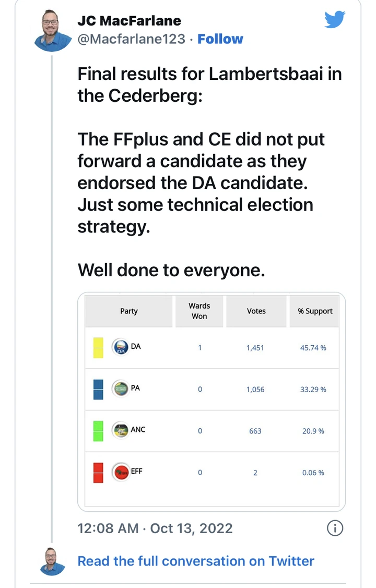
Task: Click the yellow DA color swatch
Action: tap(98, 347)
